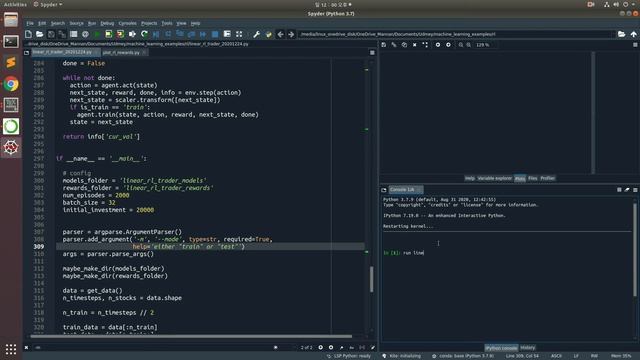Zoom out on the plot

point(461,45)
